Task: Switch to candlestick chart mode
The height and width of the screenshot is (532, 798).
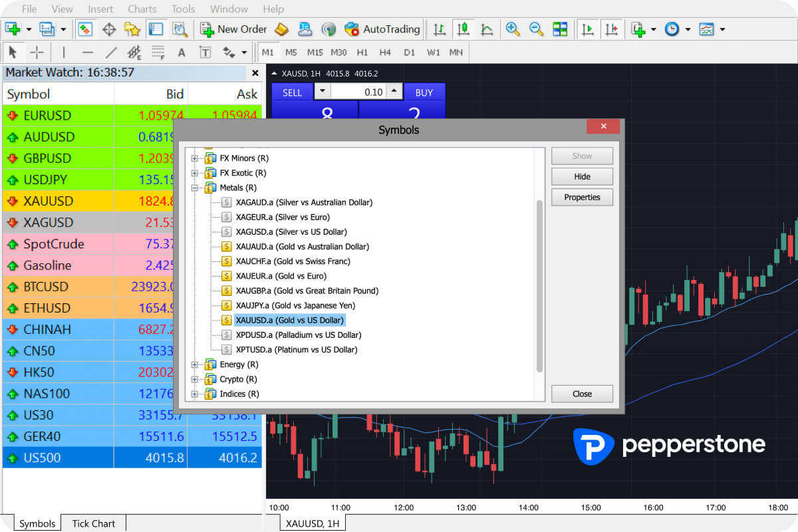Action: tap(463, 29)
